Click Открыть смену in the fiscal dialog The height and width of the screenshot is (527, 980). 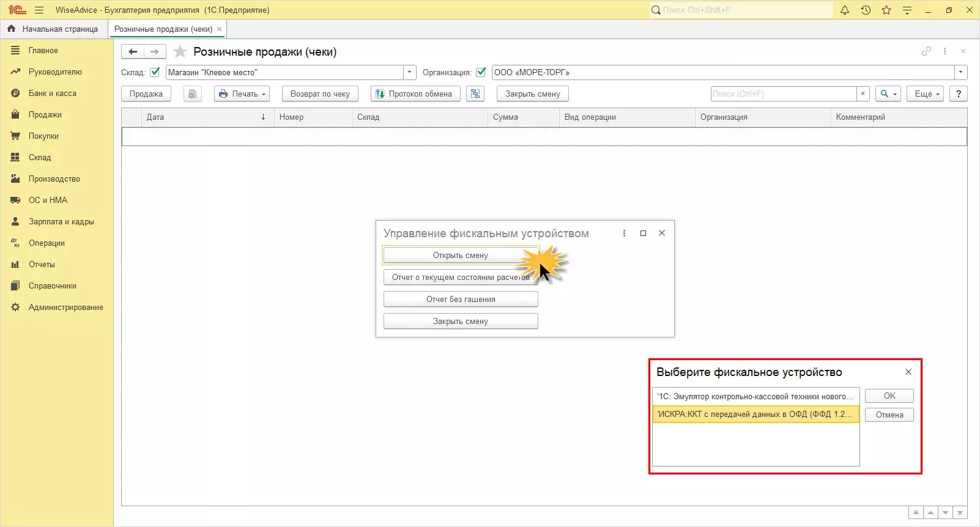click(461, 255)
